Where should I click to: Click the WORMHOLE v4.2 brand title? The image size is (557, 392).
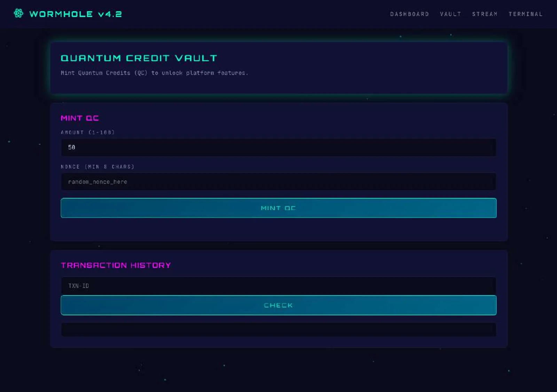coord(76,14)
